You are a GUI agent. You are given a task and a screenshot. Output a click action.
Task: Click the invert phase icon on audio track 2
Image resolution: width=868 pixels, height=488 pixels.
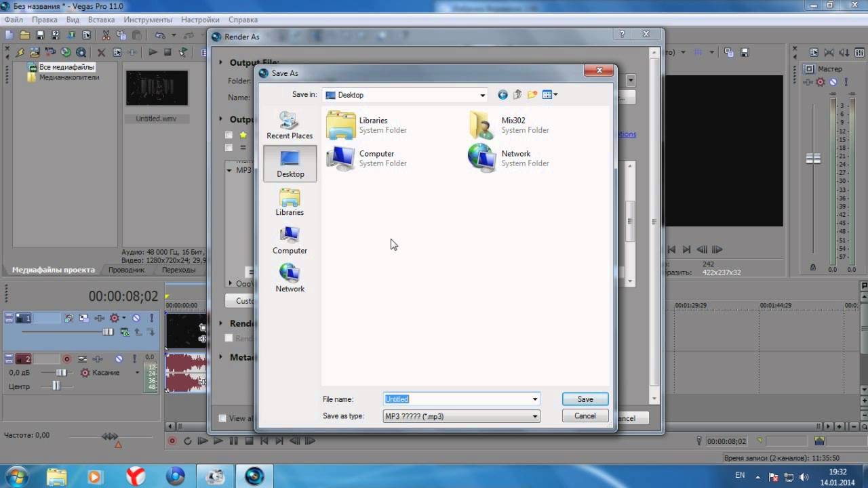82,359
